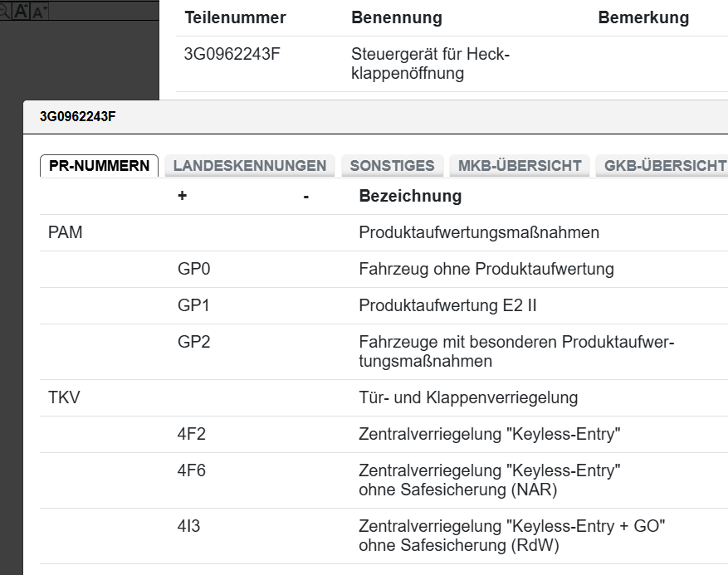728x575 pixels.
Task: Open the LANDESKENNUNGEN tab
Action: [x=250, y=166]
